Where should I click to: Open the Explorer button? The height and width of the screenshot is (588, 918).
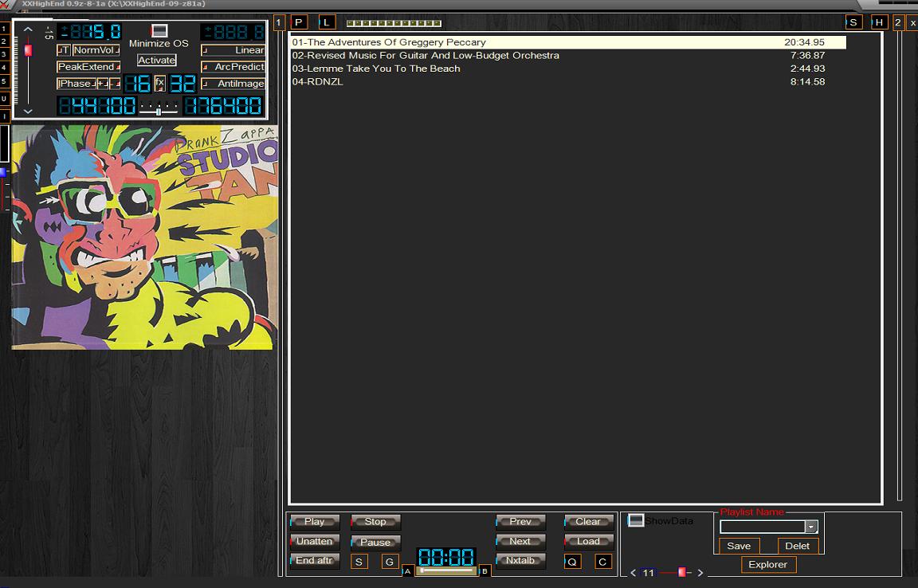768,565
